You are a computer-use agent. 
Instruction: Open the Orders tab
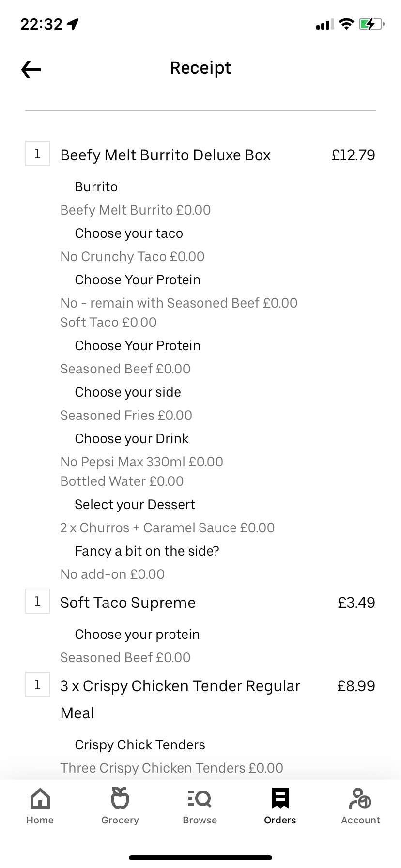(280, 806)
